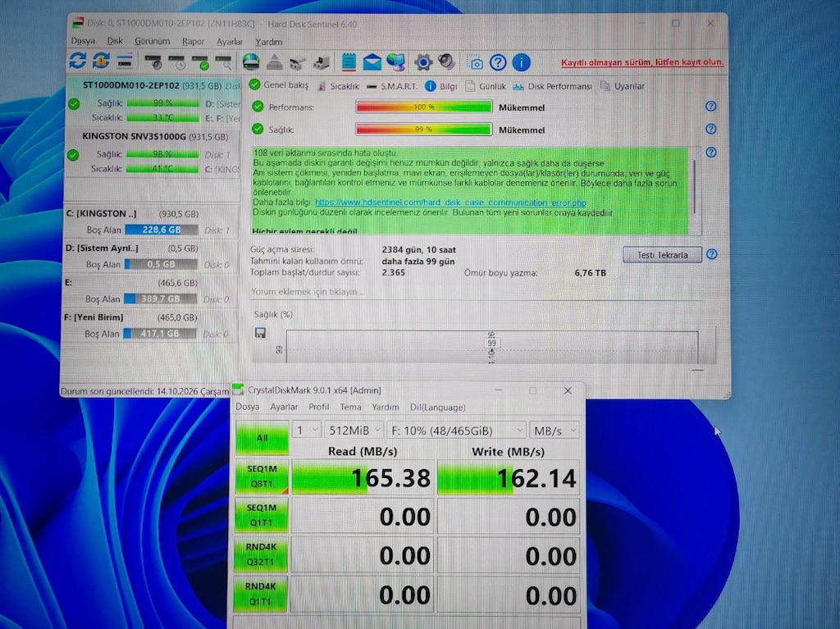The image size is (840, 629).
Task: Select KINGSTON SNV3S1000G disk in the list
Action: click(153, 153)
